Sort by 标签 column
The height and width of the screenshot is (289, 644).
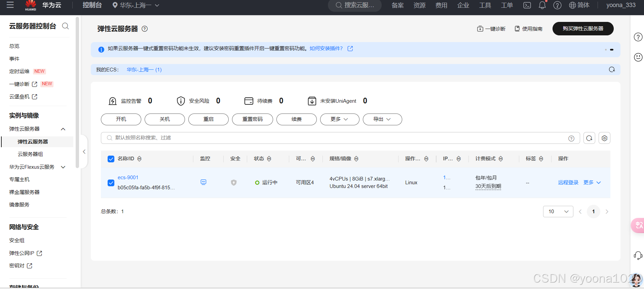pyautogui.click(x=541, y=159)
